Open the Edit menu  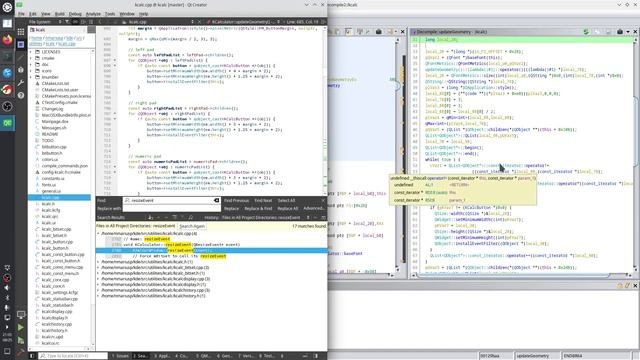(x=33, y=13)
